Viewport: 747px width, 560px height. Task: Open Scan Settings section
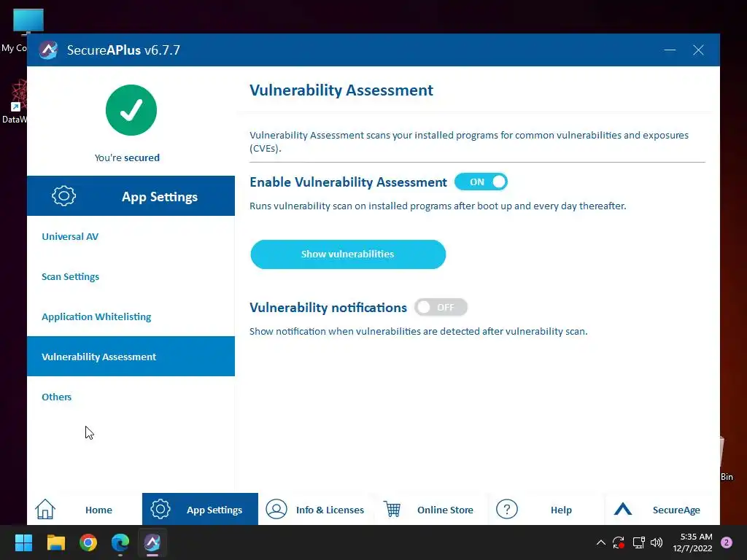[x=71, y=276]
